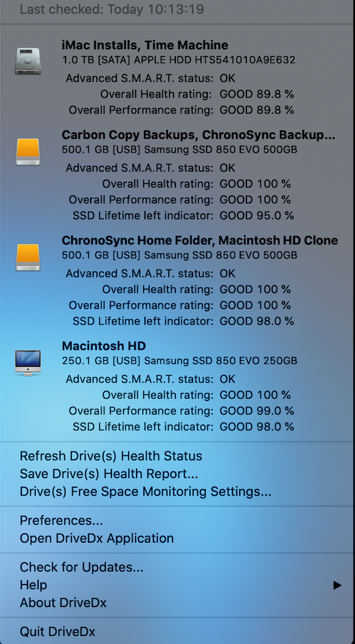Click the GOOD 99.0 % Overall Performance rating value
This screenshot has height=644, width=355.
click(257, 410)
